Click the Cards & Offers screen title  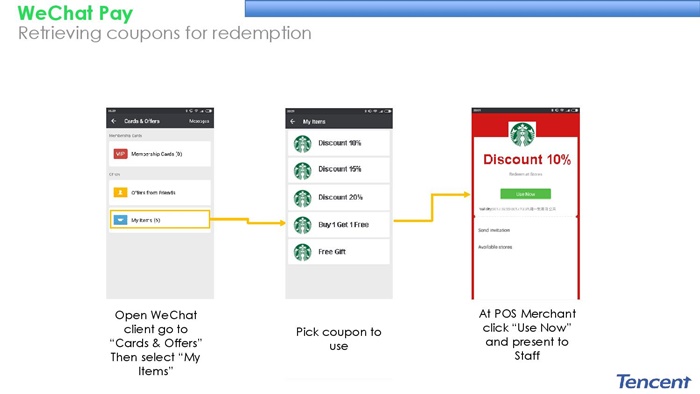click(x=142, y=121)
